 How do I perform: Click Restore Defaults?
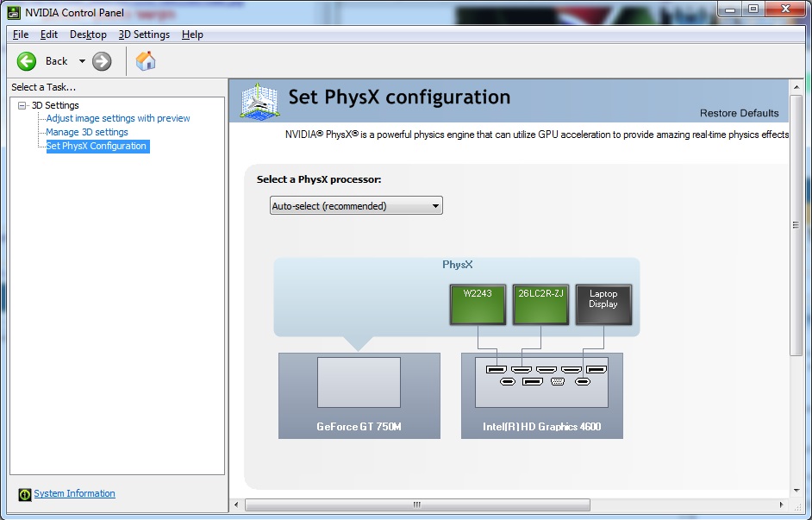tap(739, 113)
